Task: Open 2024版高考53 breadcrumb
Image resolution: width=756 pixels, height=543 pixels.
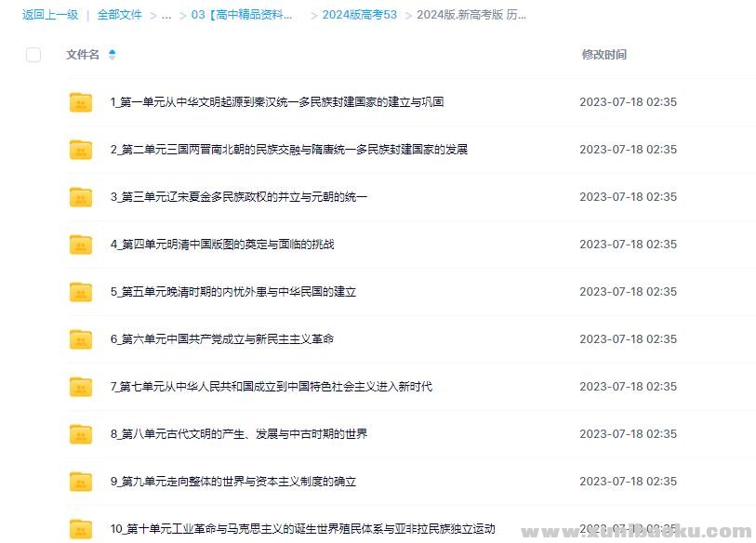Action: (359, 15)
